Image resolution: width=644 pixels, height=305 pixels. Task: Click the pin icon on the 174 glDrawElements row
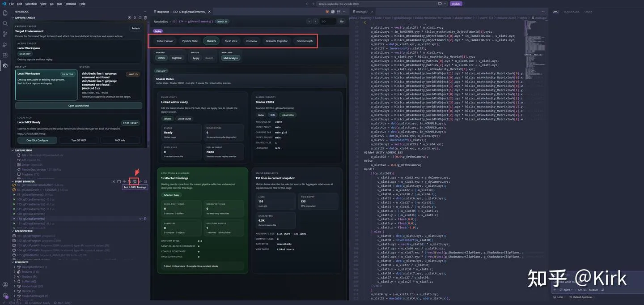(x=145, y=219)
